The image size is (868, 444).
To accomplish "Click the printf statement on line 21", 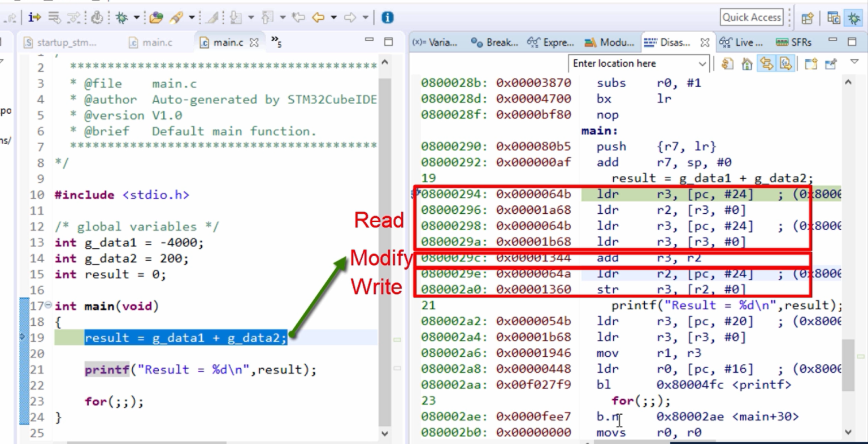I will tap(201, 369).
